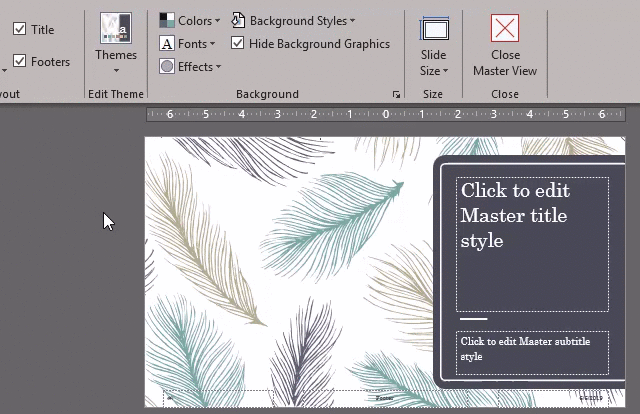The width and height of the screenshot is (640, 414).
Task: Click the Colors palette icon
Action: click(167, 21)
